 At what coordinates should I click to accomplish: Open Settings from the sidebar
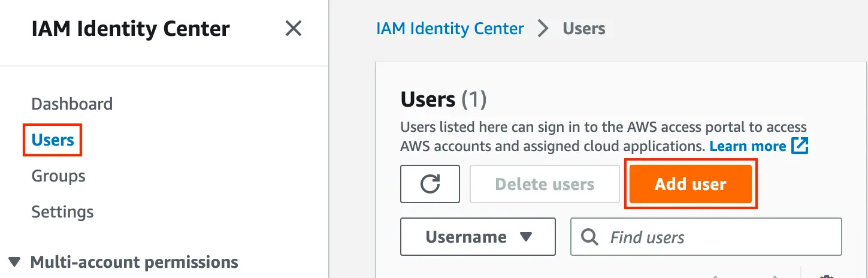[x=62, y=212]
